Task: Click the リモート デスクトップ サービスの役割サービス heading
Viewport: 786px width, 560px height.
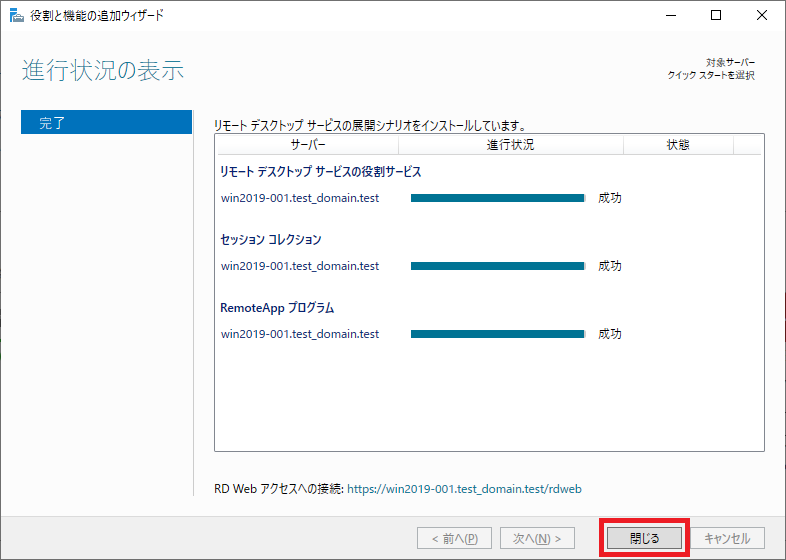Action: pos(321,172)
